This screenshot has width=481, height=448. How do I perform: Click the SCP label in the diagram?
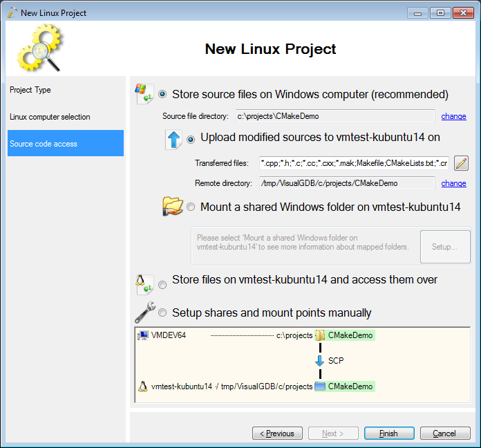336,361
